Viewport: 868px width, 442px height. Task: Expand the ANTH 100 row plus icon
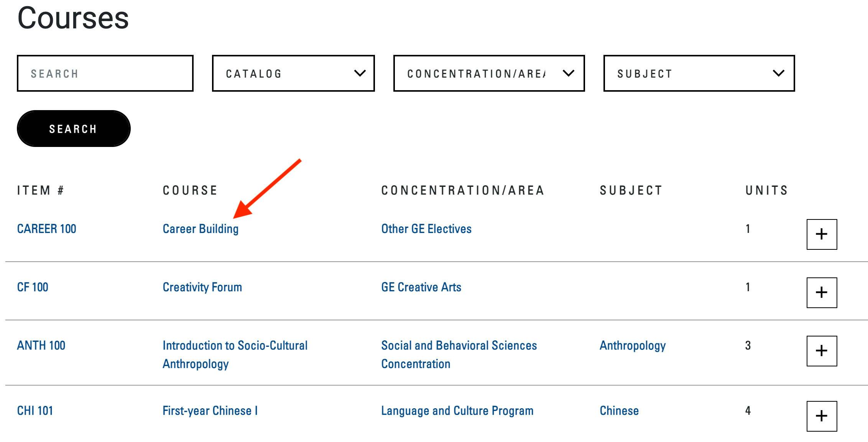(x=822, y=351)
